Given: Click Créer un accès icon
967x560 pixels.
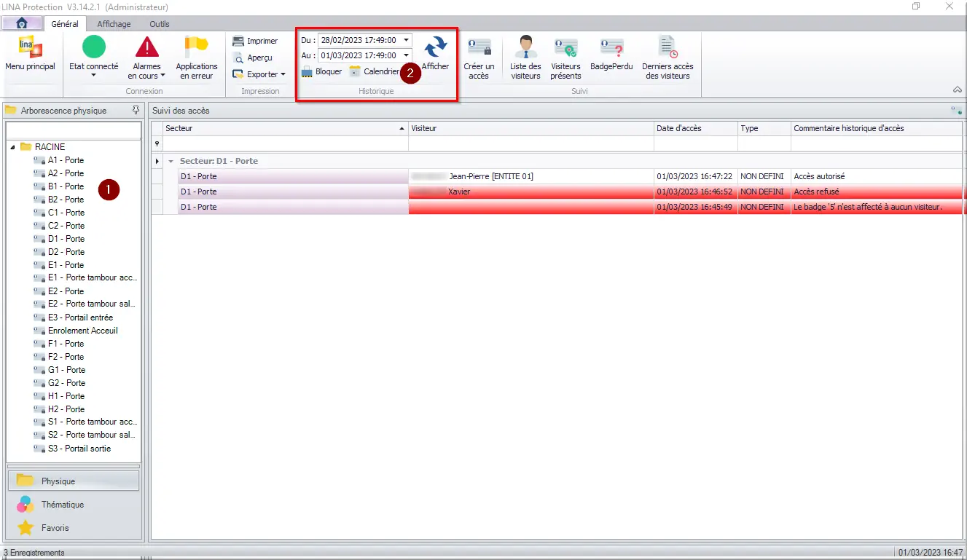Looking at the screenshot, I should click(x=479, y=48).
